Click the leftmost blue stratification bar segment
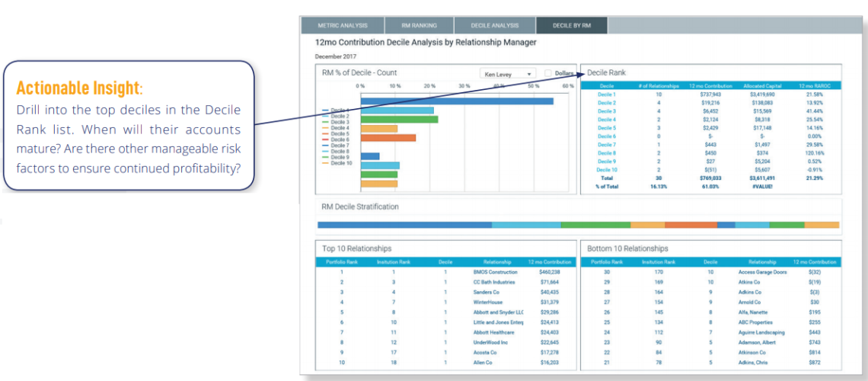 click(404, 225)
